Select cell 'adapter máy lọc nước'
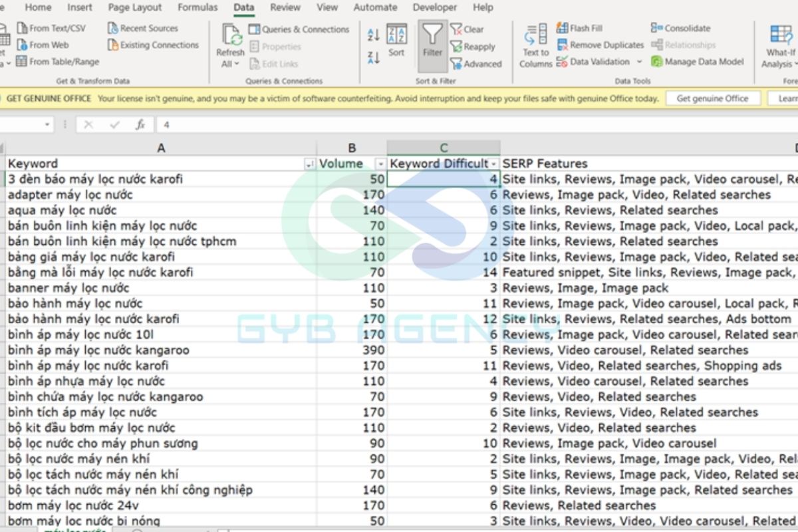Viewport: 798px width, 532px height. click(x=161, y=195)
